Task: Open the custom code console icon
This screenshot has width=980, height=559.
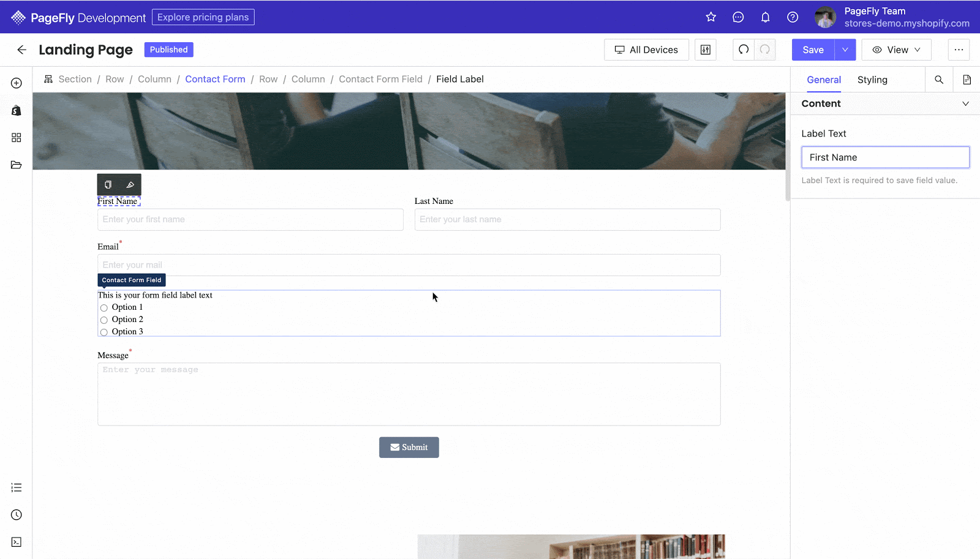Action: pyautogui.click(x=17, y=542)
